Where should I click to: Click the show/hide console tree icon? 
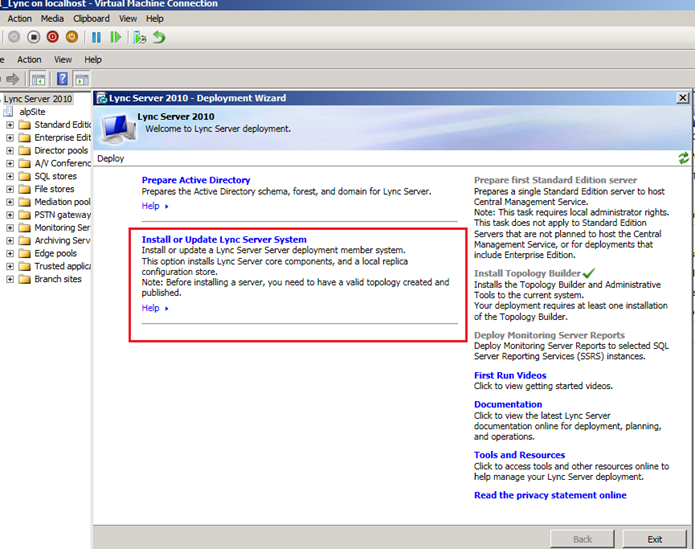pos(39,80)
